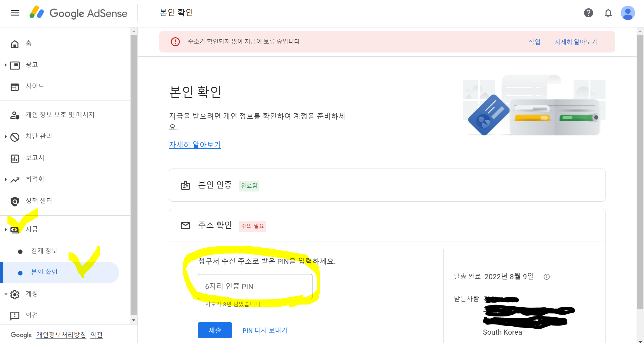Image resolution: width=644 pixels, height=343 pixels.
Task: Click the help question mark icon
Action: coord(588,13)
